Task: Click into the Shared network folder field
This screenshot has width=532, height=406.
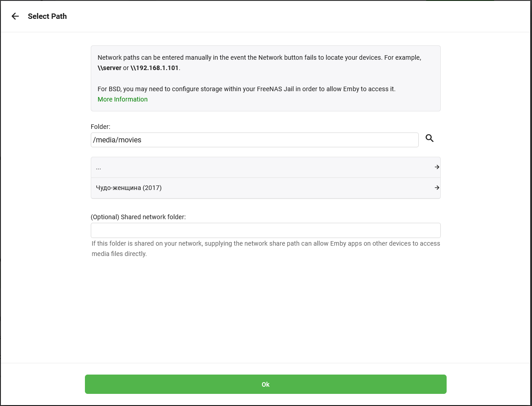Action: point(266,230)
